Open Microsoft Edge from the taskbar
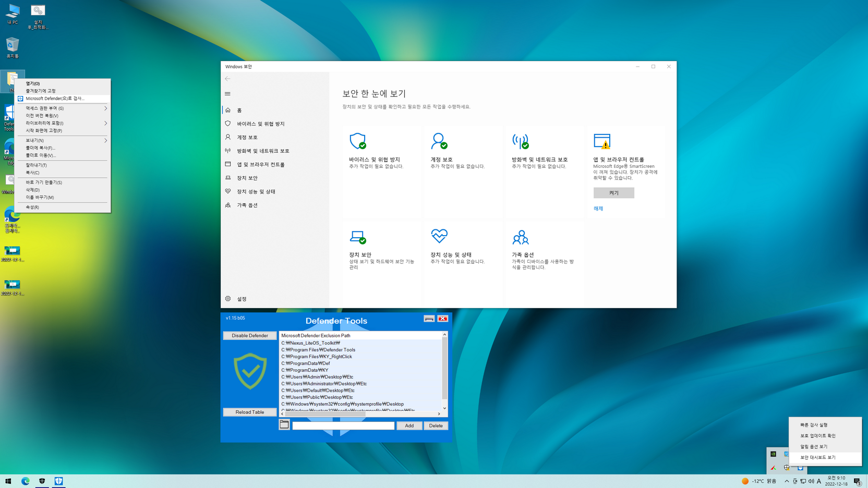This screenshot has width=868, height=488. point(26,481)
